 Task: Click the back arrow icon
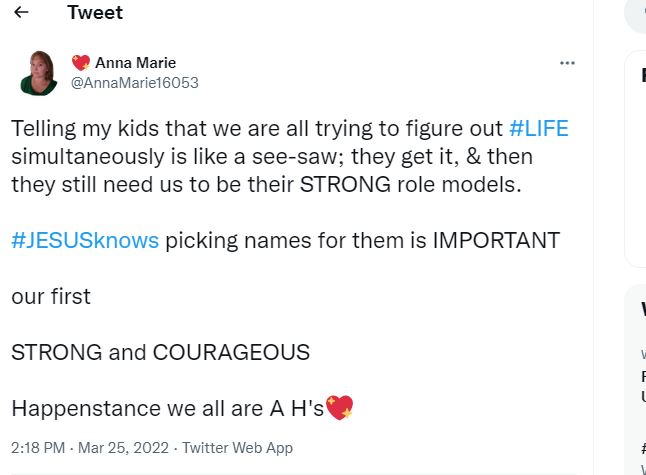coord(21,13)
